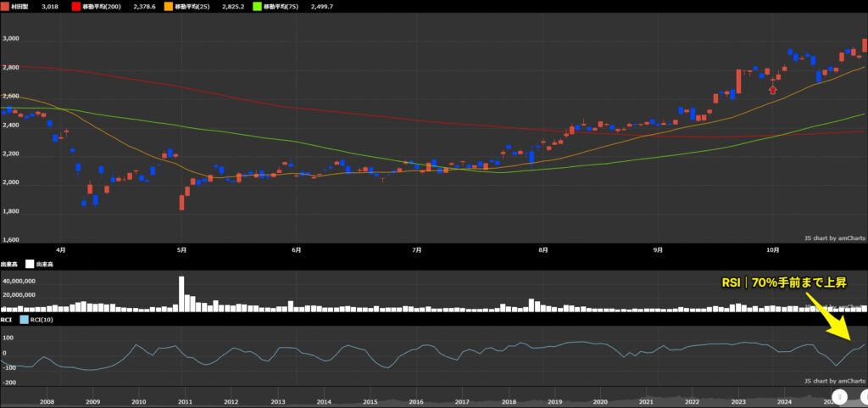The height and width of the screenshot is (408, 868).
Task: Click the tallest volume bar in May
Action: (x=181, y=293)
